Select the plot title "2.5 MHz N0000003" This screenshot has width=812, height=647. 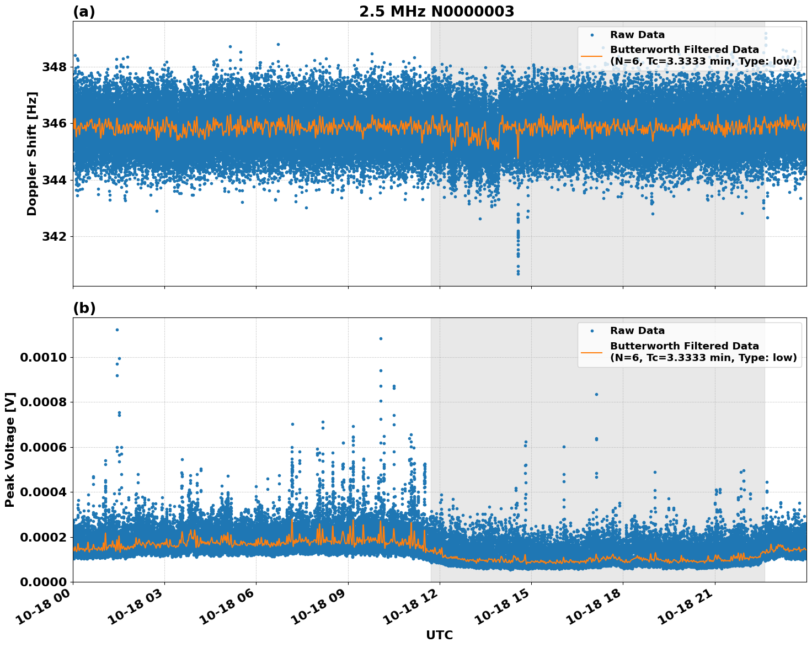click(436, 12)
